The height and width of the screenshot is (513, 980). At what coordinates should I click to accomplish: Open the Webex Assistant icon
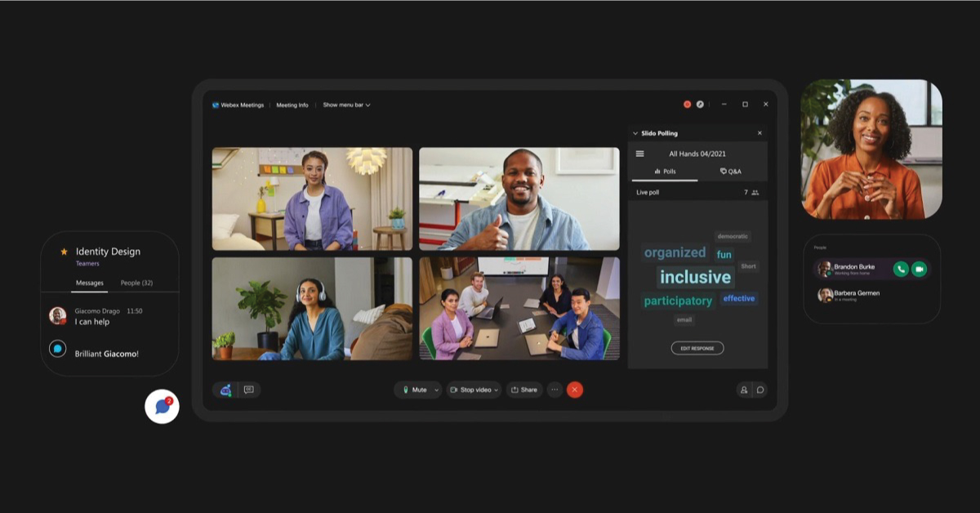click(225, 390)
